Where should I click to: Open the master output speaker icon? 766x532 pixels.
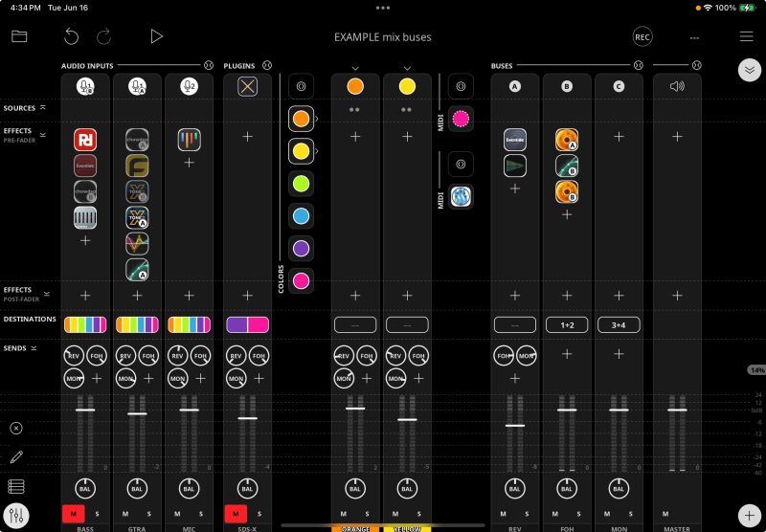pyautogui.click(x=677, y=86)
